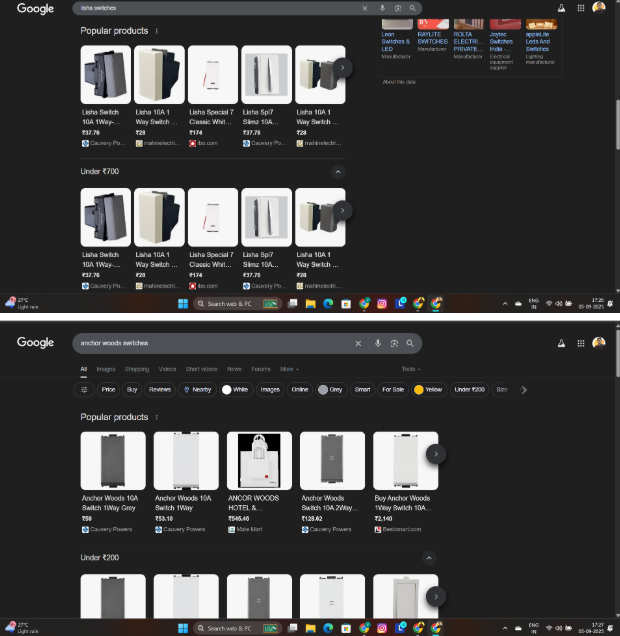Open Google Lens in lisha switches window
Image resolution: width=620 pixels, height=636 pixels.
(x=397, y=8)
